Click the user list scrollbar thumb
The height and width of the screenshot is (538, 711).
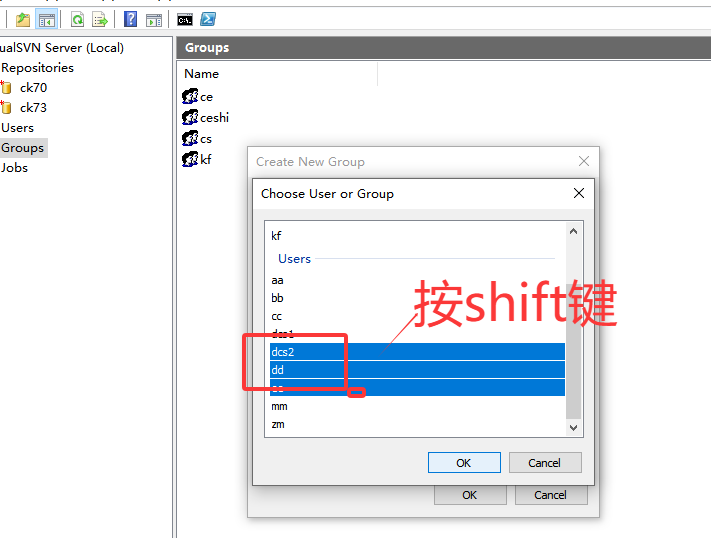[574, 352]
